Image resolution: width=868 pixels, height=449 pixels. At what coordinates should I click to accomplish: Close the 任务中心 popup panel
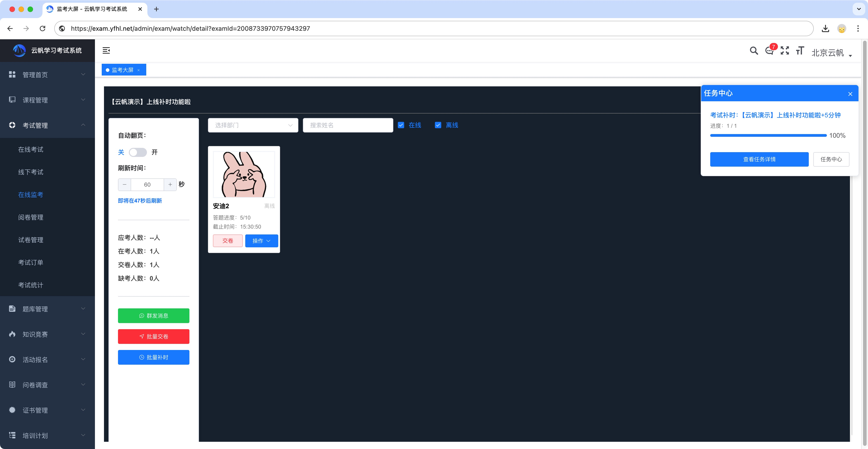click(850, 94)
